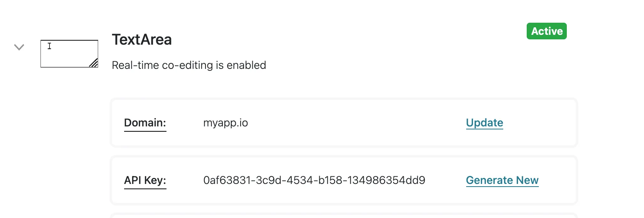Click the Real-time co-editing description text
Image resolution: width=644 pixels, height=218 pixels.
(x=189, y=65)
